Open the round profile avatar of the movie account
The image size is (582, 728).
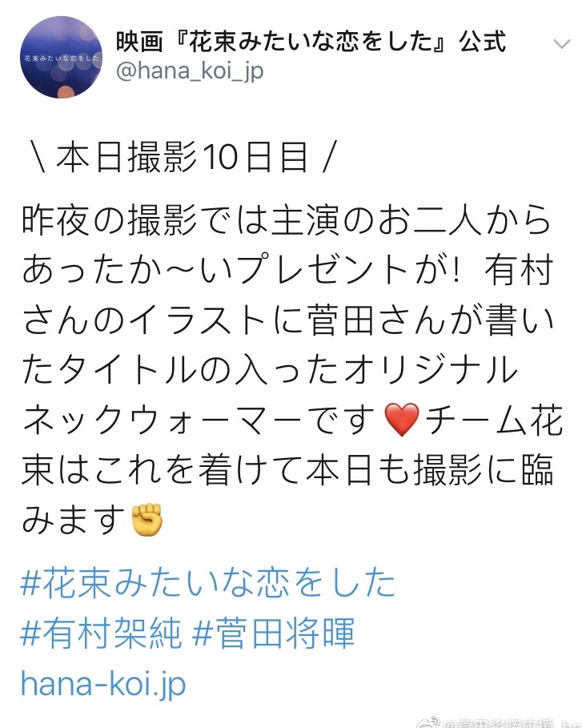tap(62, 58)
